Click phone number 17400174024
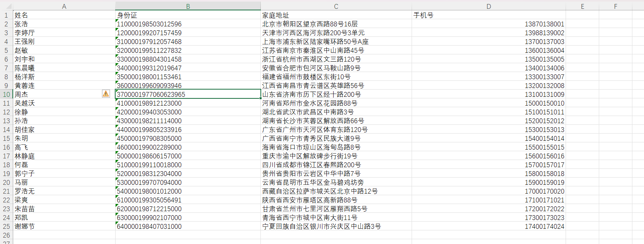 [489, 226]
